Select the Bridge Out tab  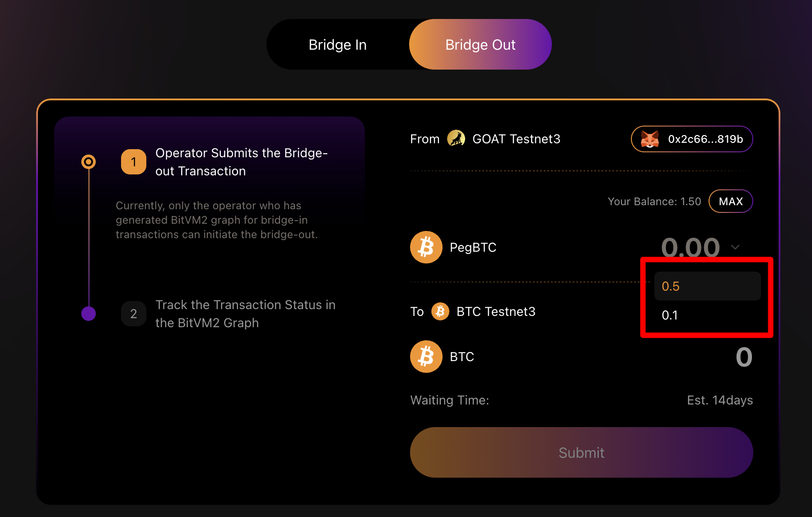(481, 44)
